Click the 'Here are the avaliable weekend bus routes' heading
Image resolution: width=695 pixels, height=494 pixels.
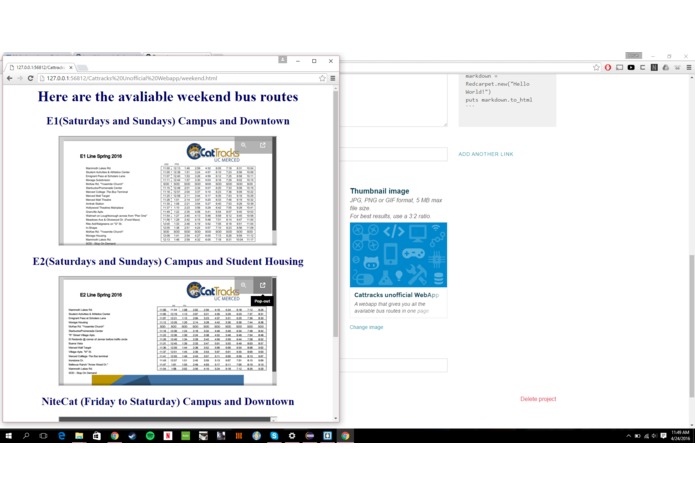coord(168,97)
